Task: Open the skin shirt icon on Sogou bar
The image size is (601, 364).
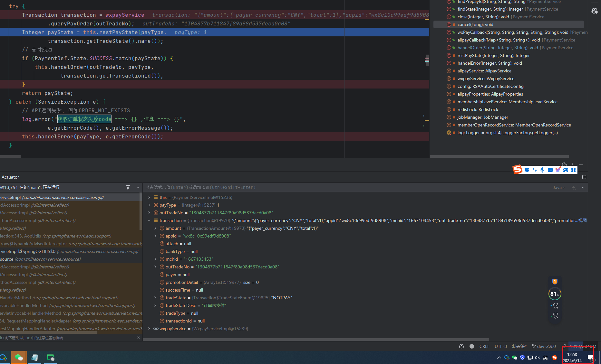Action: click(x=558, y=170)
